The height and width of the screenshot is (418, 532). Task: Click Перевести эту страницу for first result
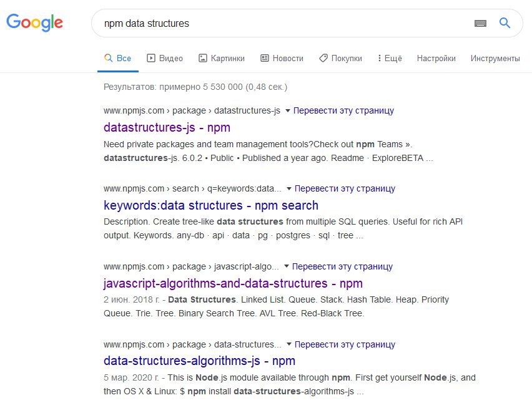tap(343, 110)
